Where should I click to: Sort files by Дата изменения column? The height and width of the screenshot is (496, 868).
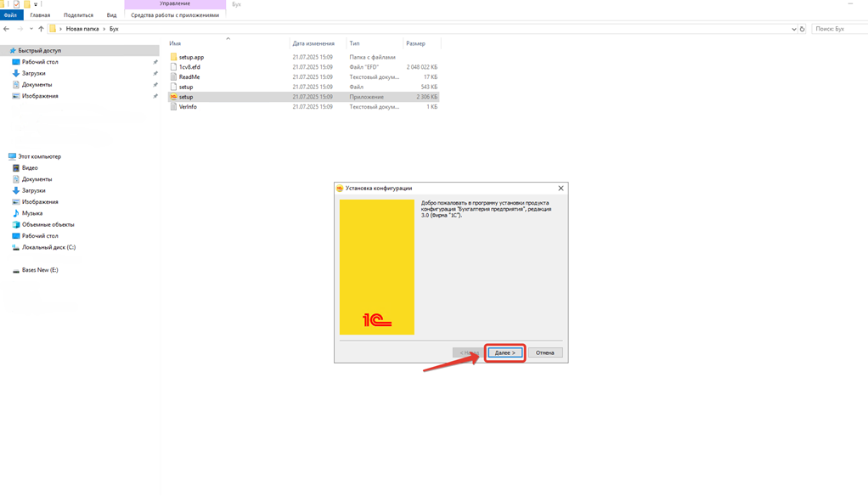313,43
